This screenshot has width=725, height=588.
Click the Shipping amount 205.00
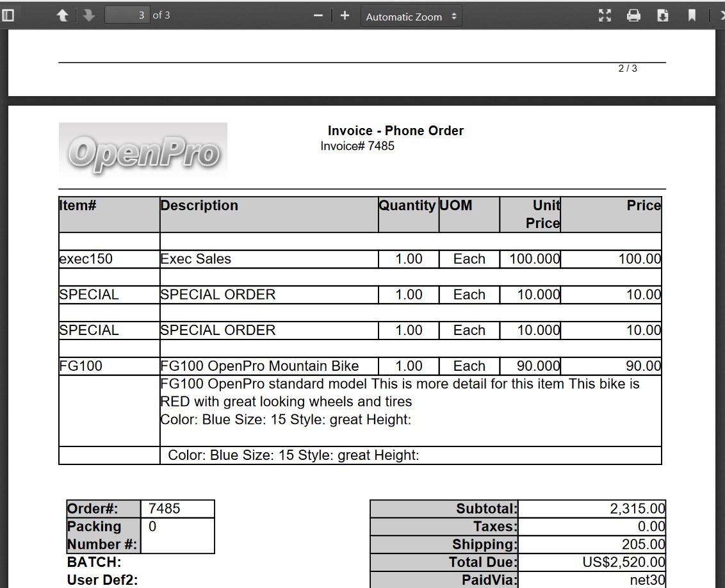pyautogui.click(x=643, y=544)
